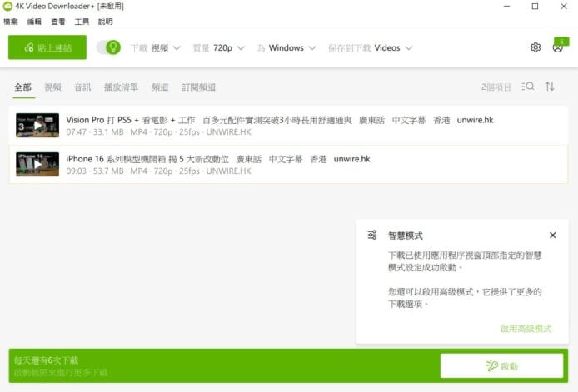Switch to the 音訊 tab

coord(82,87)
